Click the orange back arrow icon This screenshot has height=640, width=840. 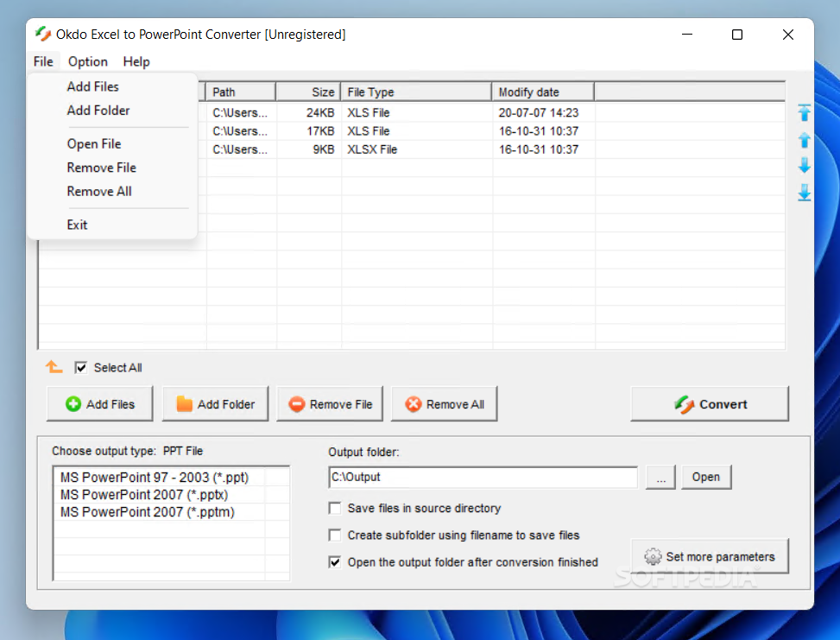tap(54, 367)
